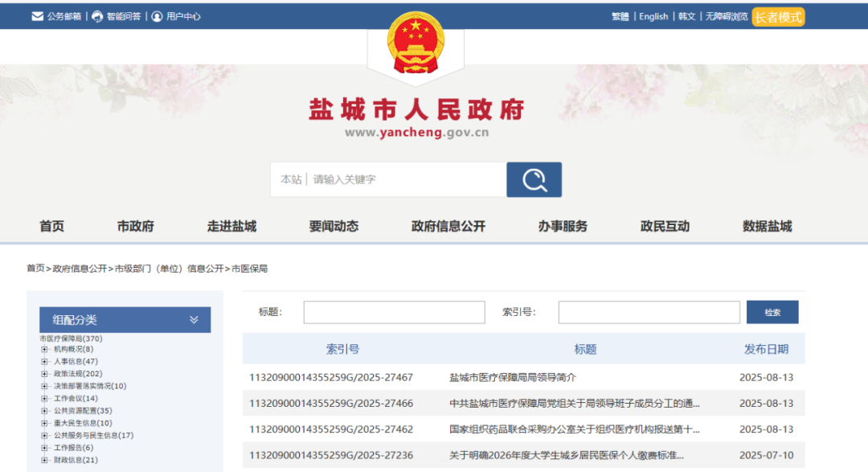
Task: Click the national emblem logo
Action: [x=416, y=43]
